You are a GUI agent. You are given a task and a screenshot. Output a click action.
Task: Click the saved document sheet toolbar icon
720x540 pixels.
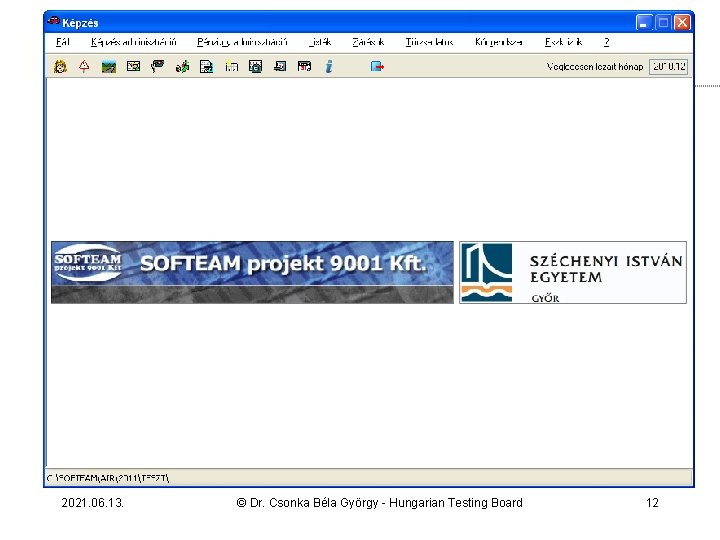[x=207, y=67]
